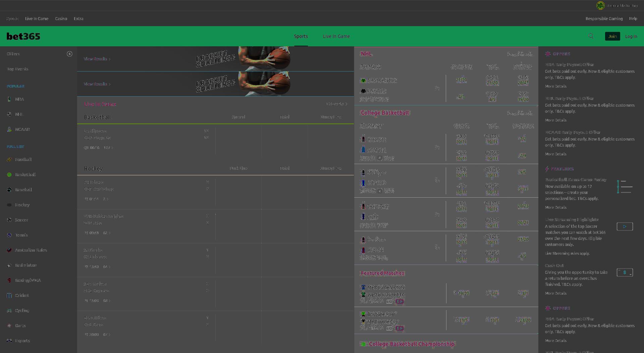This screenshot has height=353, width=644.
Task: Open the NBA icon in sidebar
Action: (x=9, y=99)
